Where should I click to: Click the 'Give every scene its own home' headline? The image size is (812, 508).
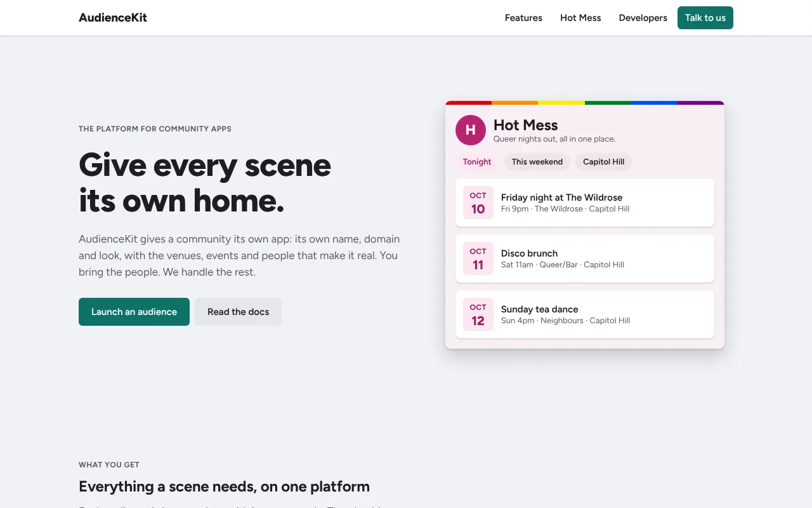205,183
